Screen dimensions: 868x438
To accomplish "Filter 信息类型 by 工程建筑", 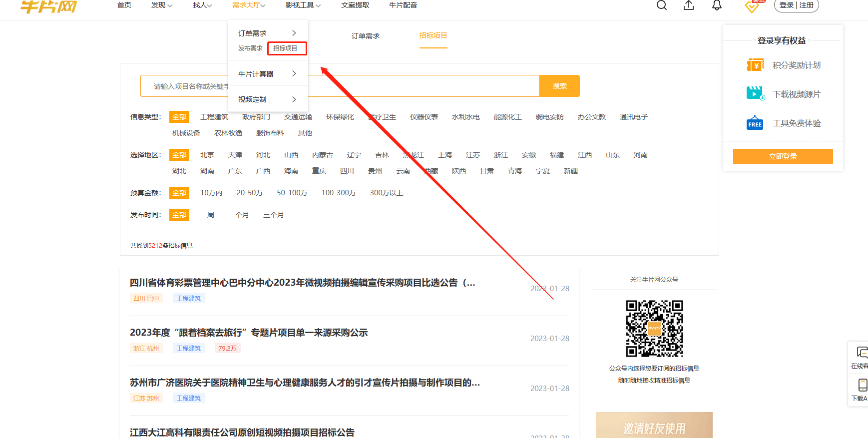I will 214,117.
